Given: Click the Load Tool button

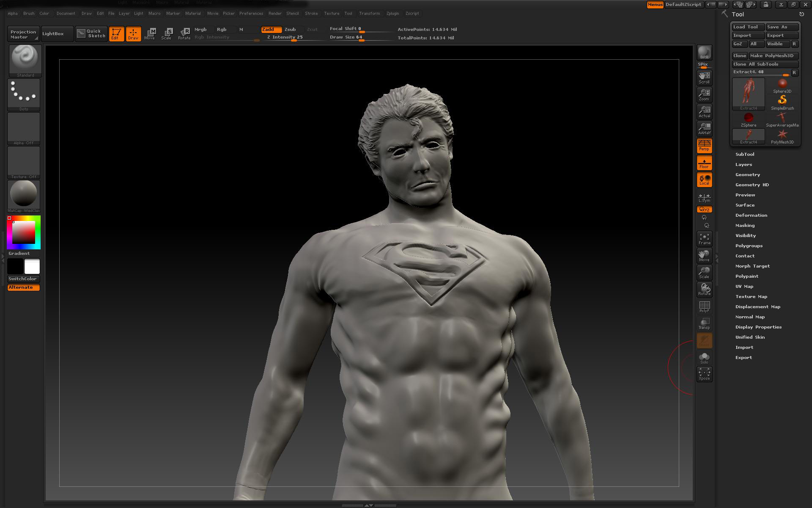Looking at the screenshot, I should click(748, 27).
